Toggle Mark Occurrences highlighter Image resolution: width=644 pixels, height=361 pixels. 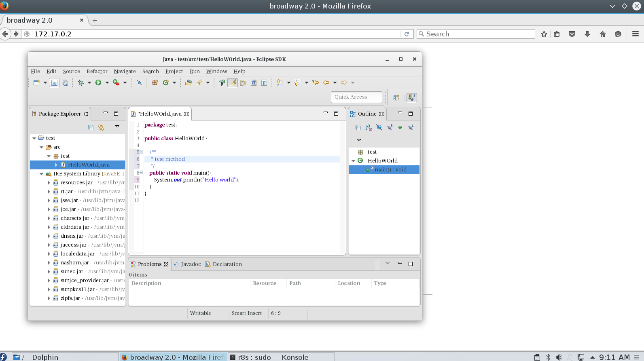(x=233, y=82)
